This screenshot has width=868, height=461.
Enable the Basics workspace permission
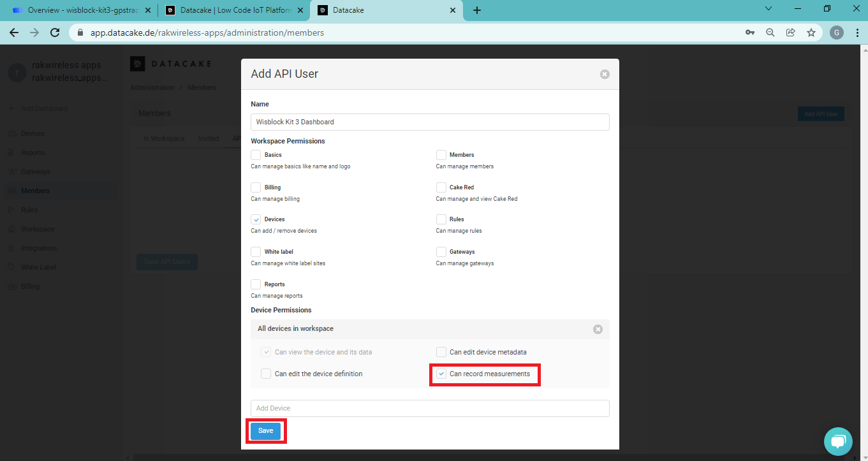[256, 155]
